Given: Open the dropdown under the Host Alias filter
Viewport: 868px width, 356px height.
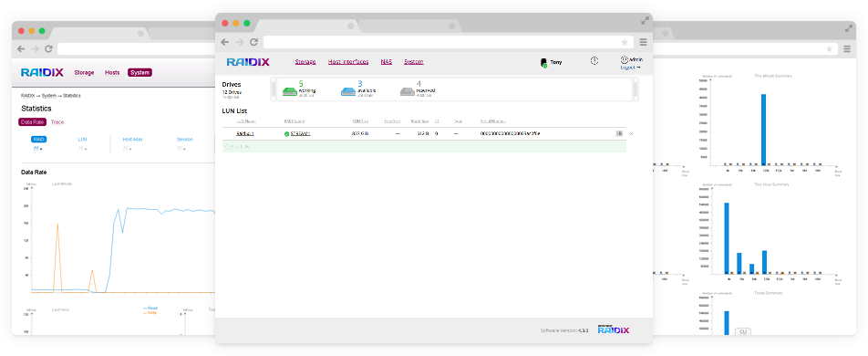Looking at the screenshot, I should (128, 149).
